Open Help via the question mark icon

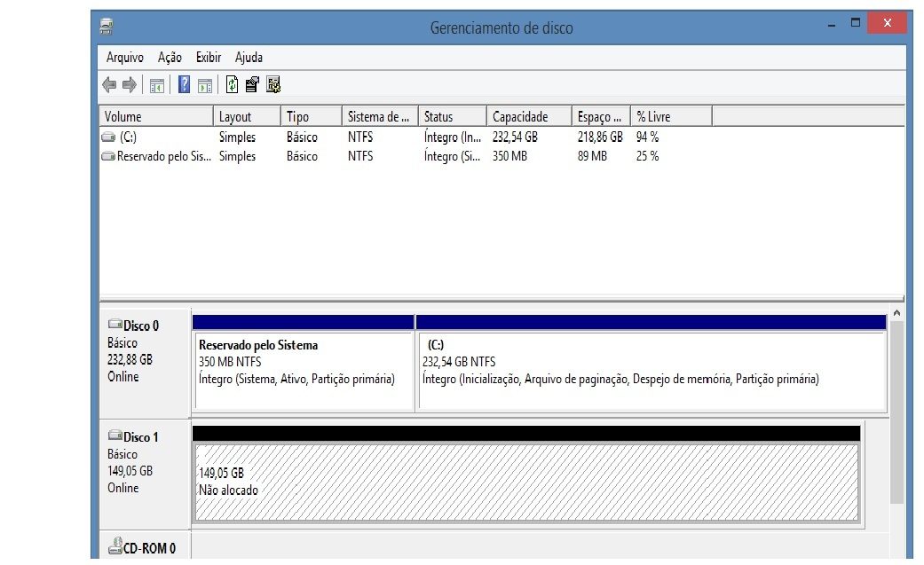coord(184,85)
